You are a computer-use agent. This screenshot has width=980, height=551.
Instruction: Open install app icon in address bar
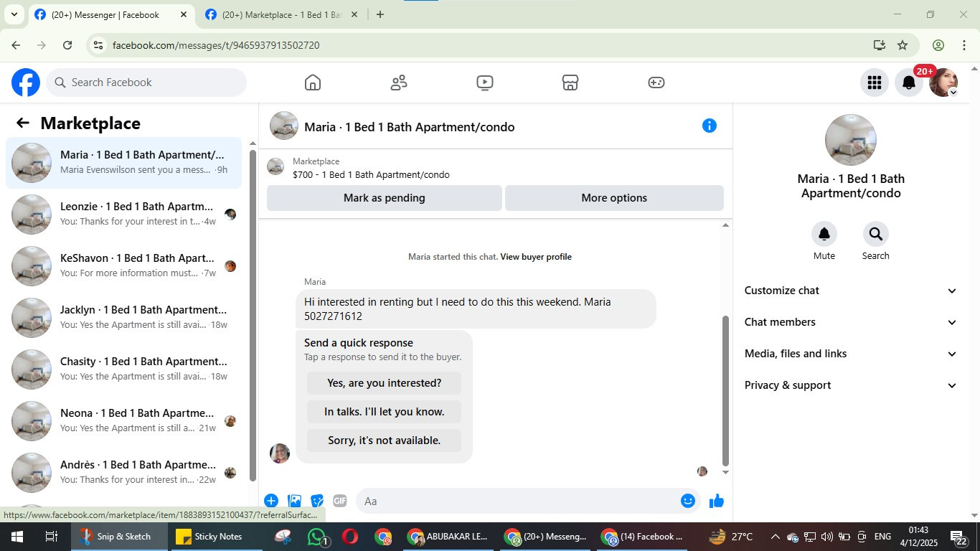[880, 45]
